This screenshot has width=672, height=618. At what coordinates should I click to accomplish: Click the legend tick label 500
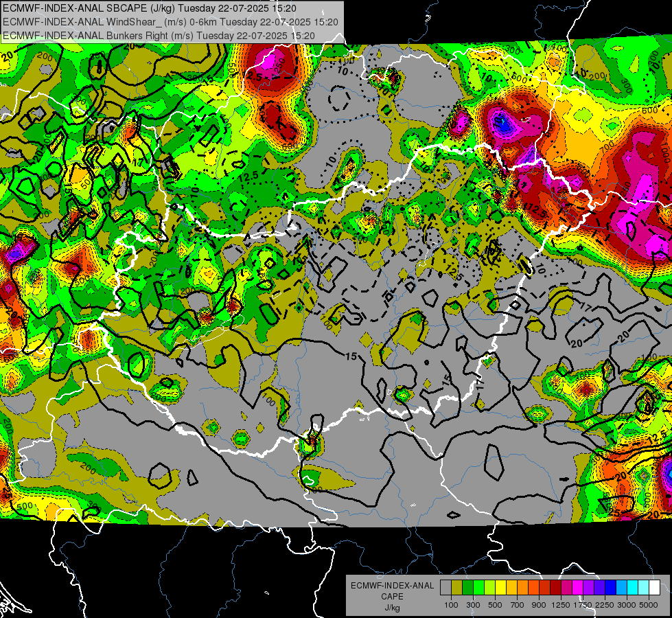tap(495, 605)
